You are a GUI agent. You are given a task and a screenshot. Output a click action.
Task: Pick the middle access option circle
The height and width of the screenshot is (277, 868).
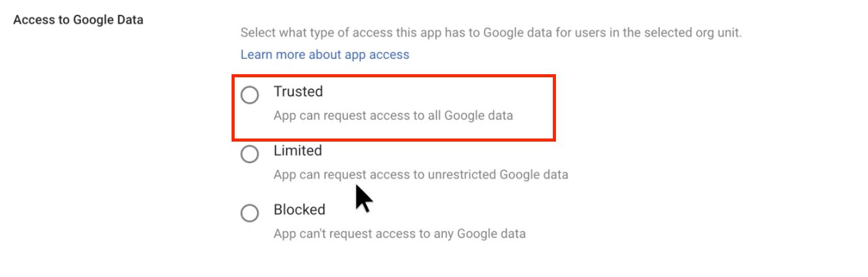(x=250, y=154)
